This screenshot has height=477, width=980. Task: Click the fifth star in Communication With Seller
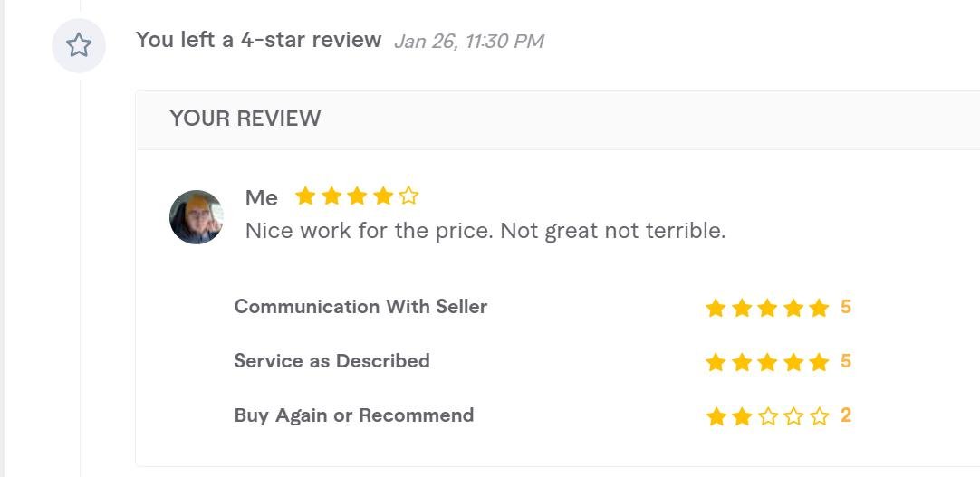tap(820, 308)
